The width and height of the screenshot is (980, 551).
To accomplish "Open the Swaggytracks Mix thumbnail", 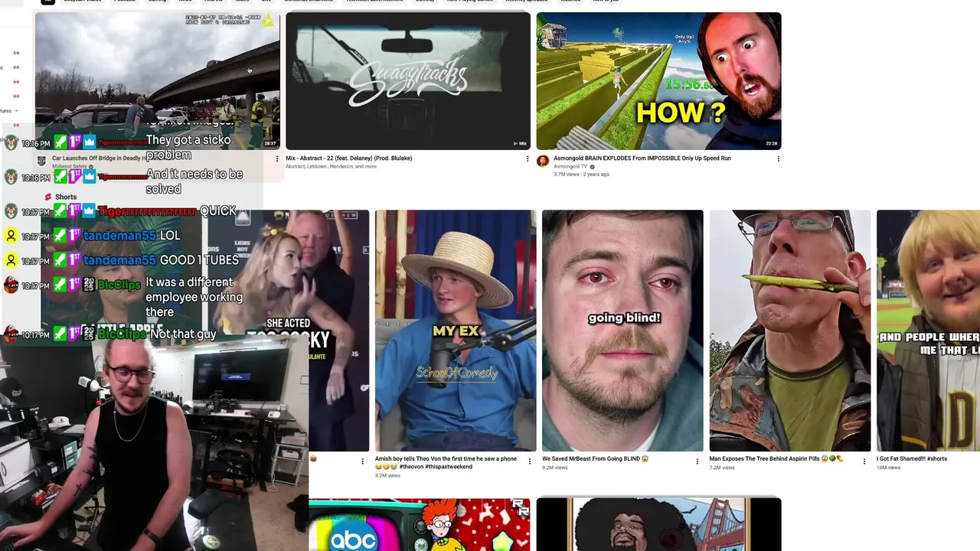I will [x=408, y=80].
